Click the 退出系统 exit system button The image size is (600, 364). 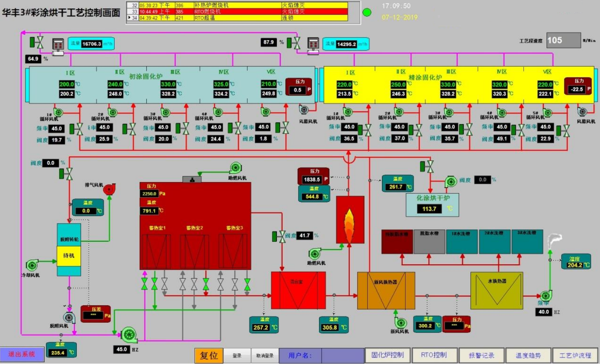pyautogui.click(x=22, y=354)
